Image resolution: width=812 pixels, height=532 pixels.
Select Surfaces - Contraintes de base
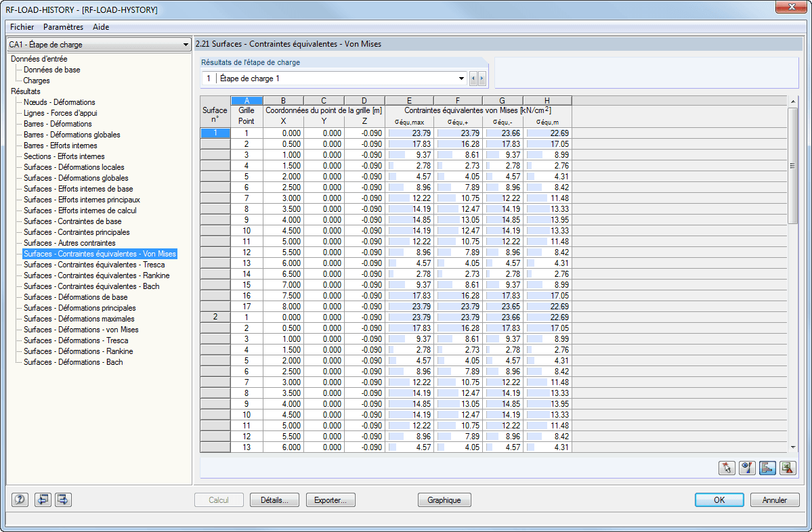(x=72, y=221)
